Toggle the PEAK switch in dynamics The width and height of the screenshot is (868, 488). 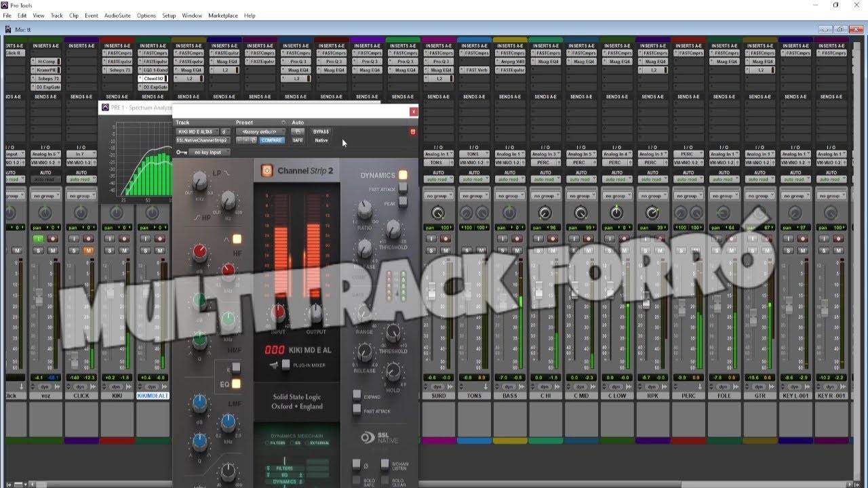403,203
